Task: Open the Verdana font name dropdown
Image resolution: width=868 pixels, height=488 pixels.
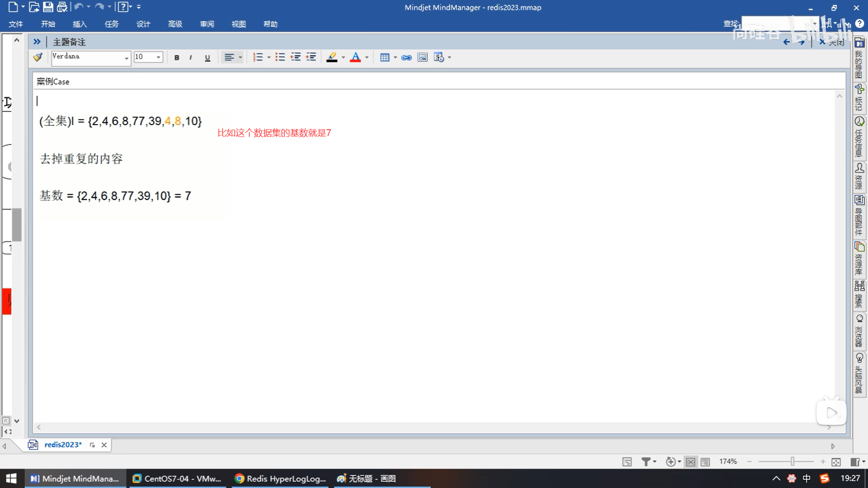Action: pyautogui.click(x=126, y=58)
